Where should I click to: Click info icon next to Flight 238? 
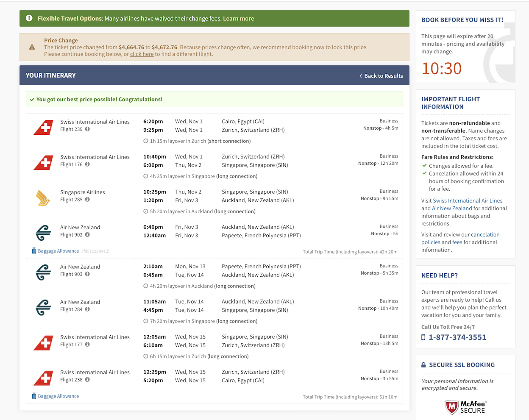tap(87, 380)
